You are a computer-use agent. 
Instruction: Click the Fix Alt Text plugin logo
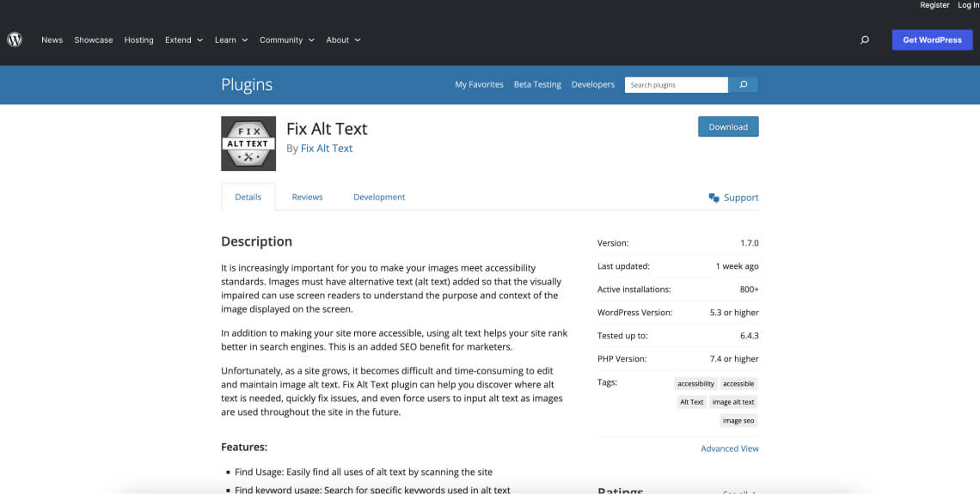(248, 143)
